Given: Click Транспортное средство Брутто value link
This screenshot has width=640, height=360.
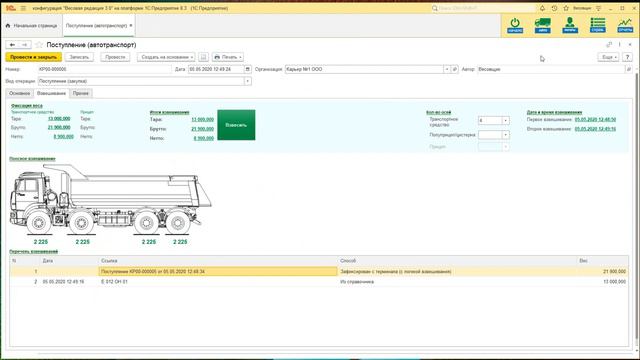Looking at the screenshot, I should (59, 128).
